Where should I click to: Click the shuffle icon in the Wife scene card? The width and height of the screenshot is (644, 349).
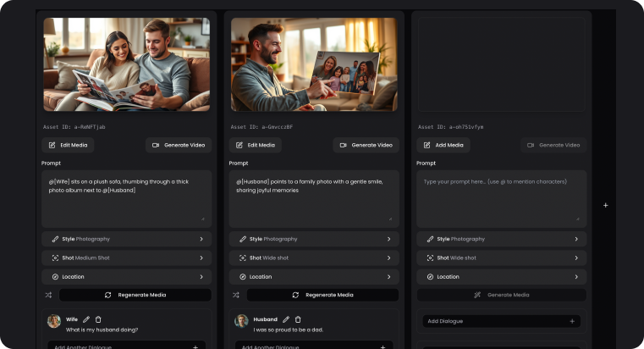point(48,295)
